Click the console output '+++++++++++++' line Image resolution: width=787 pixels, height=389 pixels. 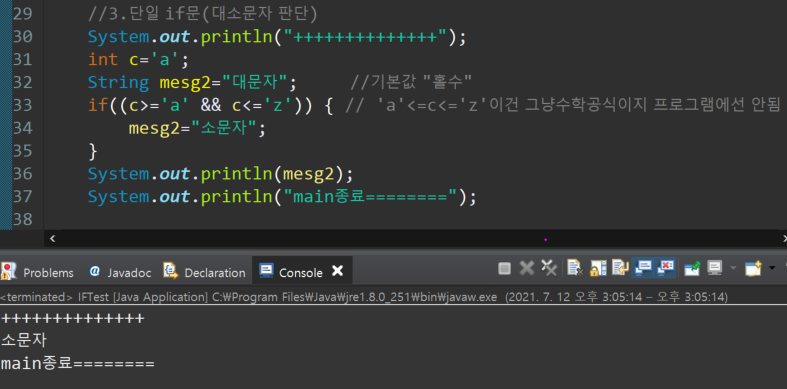pos(72,318)
